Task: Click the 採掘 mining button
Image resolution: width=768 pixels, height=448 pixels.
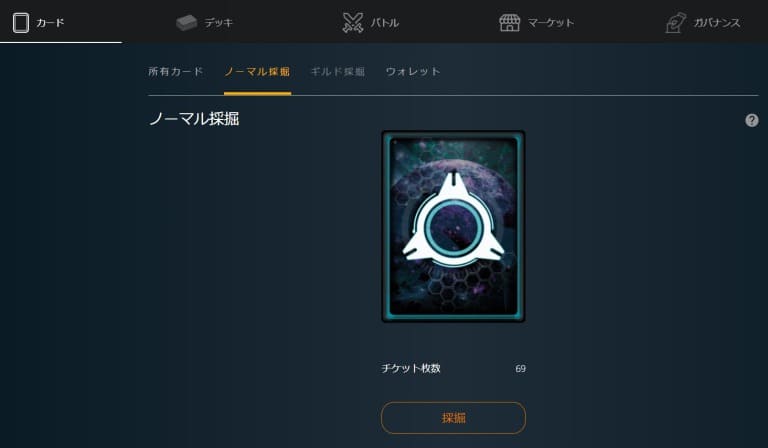Action: 454,418
